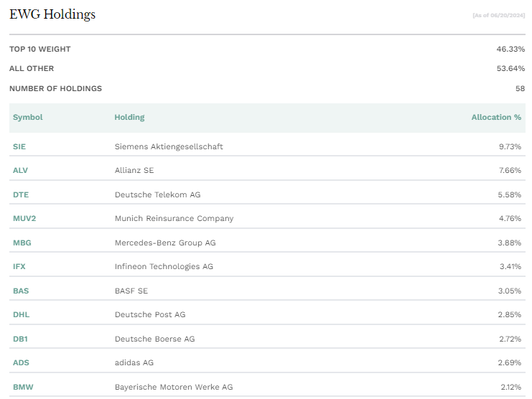The image size is (532, 399).
Task: Click the 3.41% allocation value
Action: pyautogui.click(x=510, y=266)
